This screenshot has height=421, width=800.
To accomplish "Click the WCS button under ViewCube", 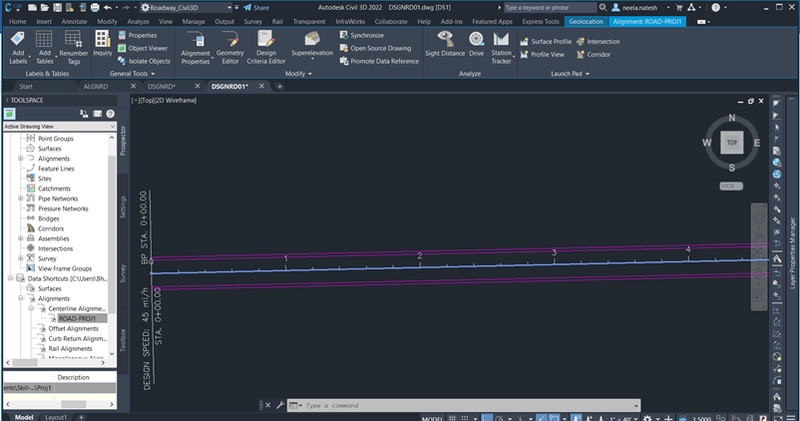I will [731, 186].
